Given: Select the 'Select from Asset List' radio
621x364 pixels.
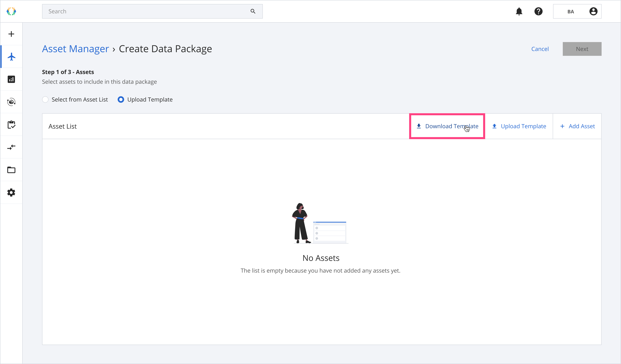Looking at the screenshot, I should 45,99.
